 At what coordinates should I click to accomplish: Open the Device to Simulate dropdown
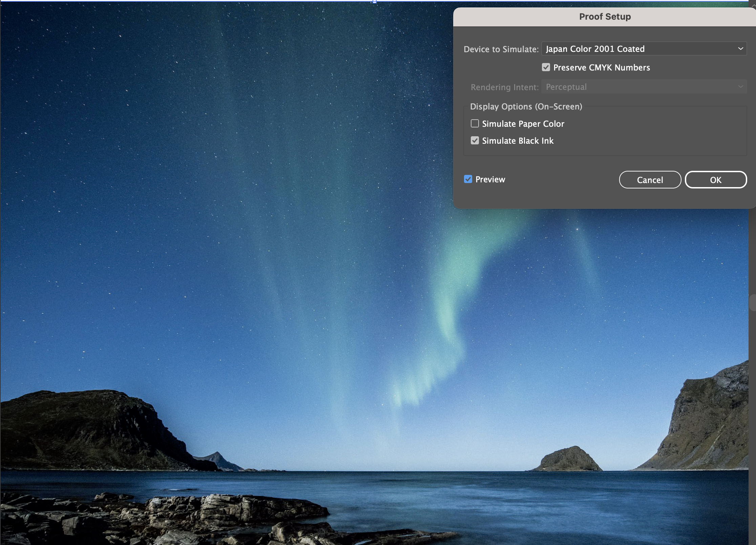pyautogui.click(x=644, y=49)
